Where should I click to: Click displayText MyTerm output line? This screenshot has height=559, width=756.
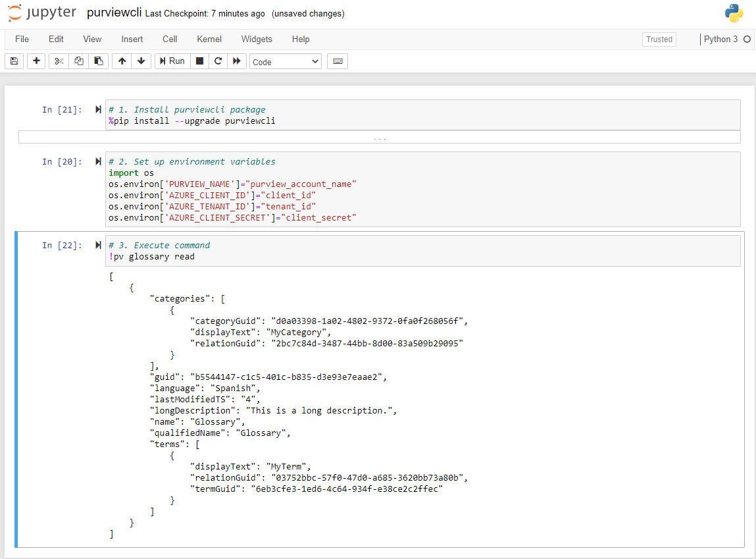pyautogui.click(x=250, y=466)
